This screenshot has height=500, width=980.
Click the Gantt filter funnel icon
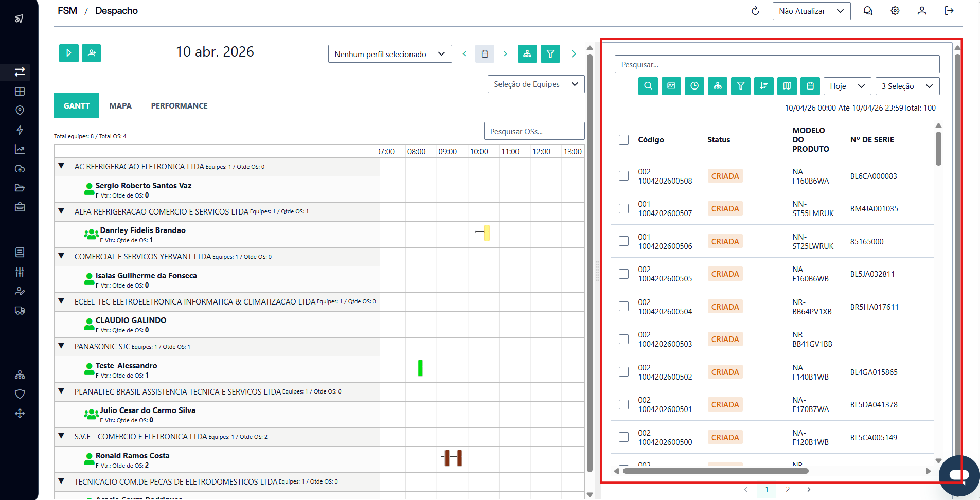pos(550,53)
